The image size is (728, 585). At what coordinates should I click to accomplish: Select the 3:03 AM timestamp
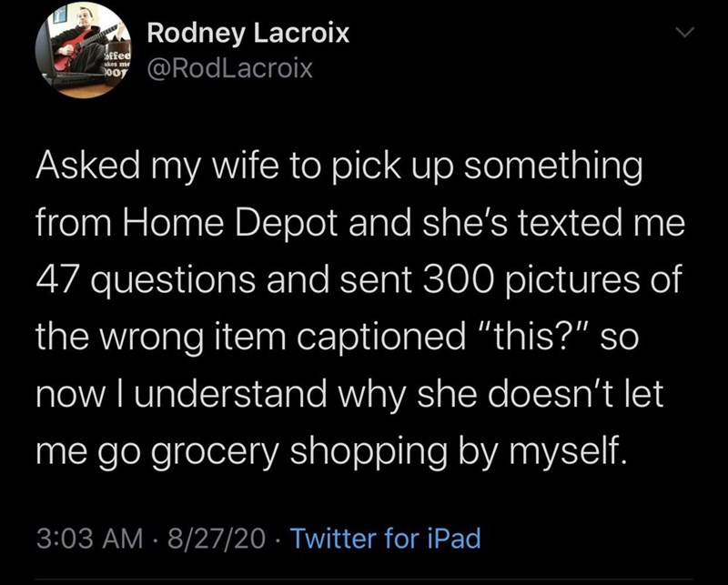coord(89,539)
